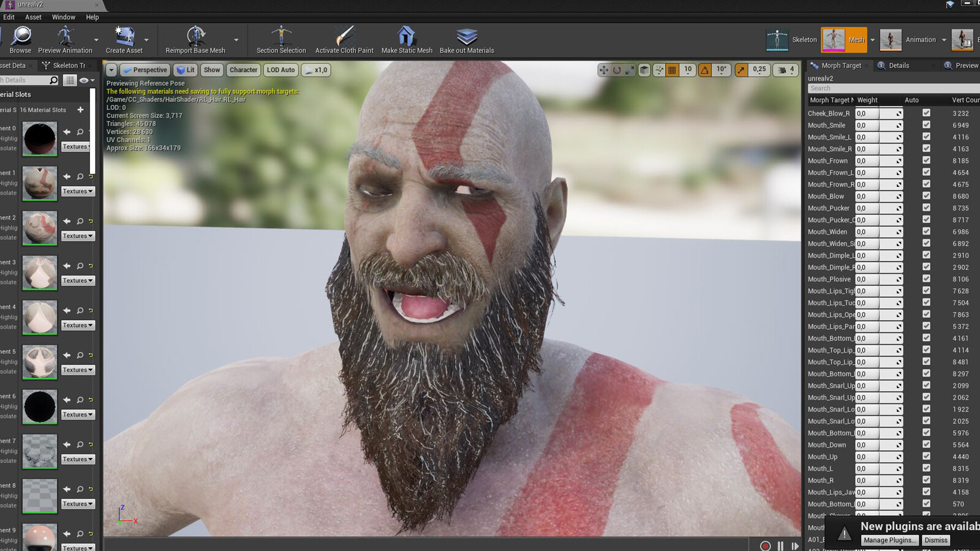Click the Character button in viewport toolbar
980x551 pixels.
click(243, 70)
